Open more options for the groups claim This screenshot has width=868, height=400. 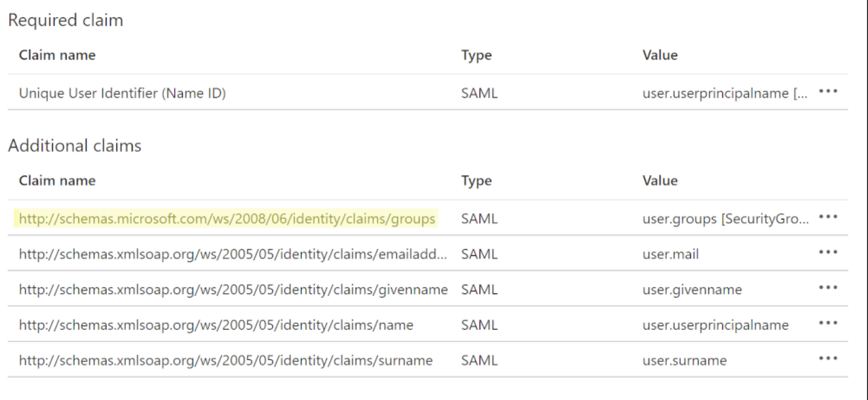(x=828, y=217)
